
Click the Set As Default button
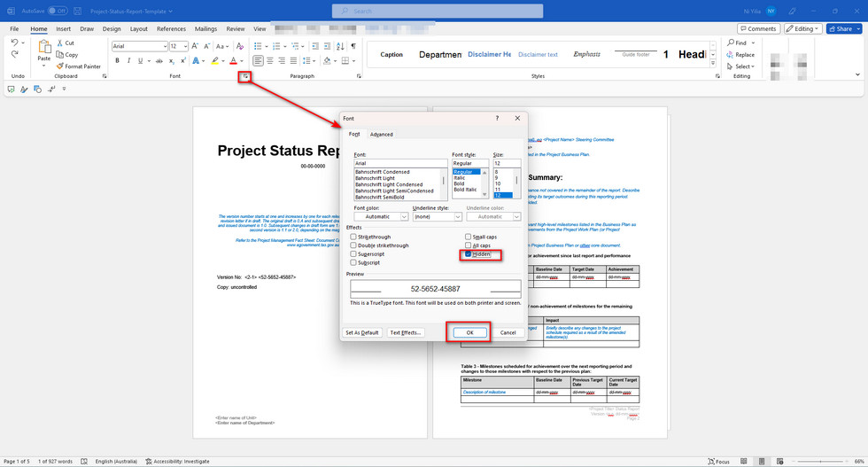point(362,332)
